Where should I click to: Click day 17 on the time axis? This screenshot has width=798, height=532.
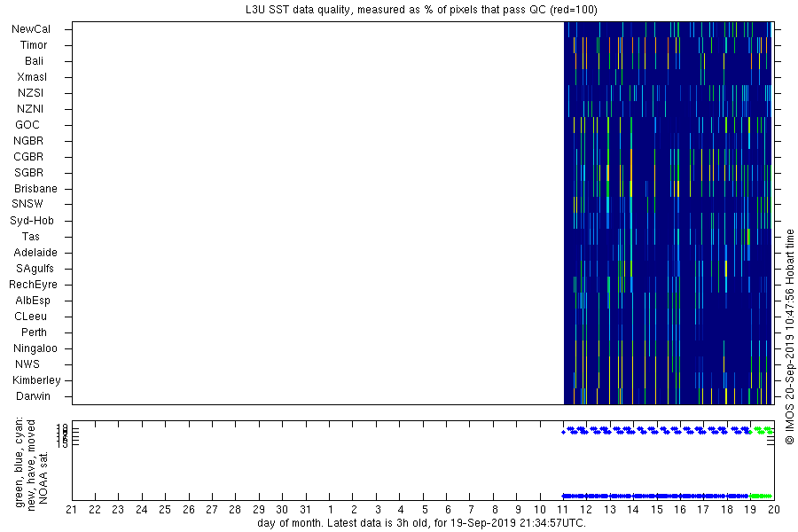point(703,510)
